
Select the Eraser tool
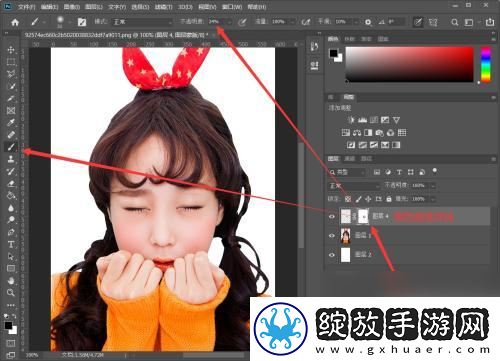[x=11, y=183]
